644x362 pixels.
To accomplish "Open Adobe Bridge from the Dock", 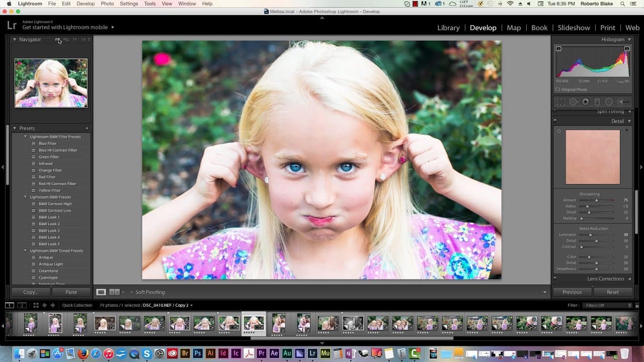I will (185, 353).
